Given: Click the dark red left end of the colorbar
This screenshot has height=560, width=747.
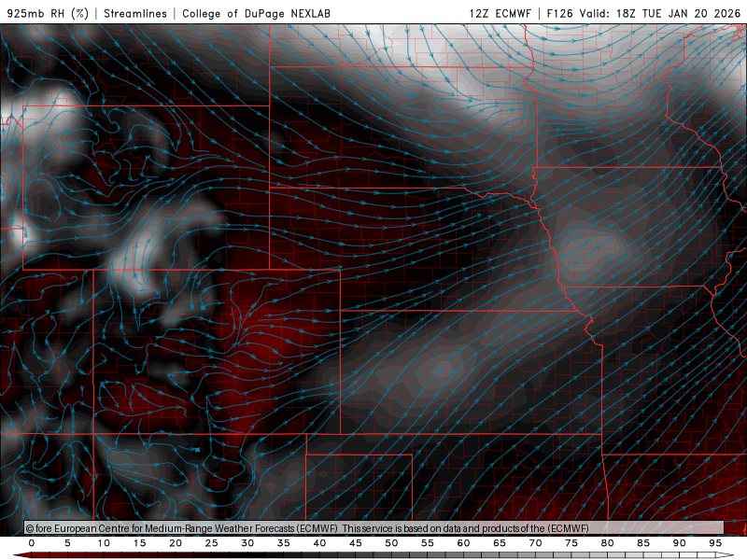Looking at the screenshot, I should [x=21, y=555].
